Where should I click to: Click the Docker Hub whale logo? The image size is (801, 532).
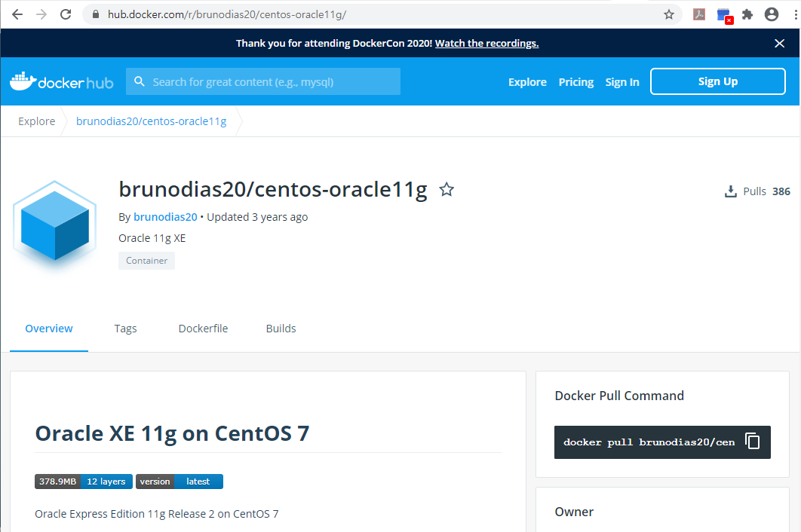(62, 81)
